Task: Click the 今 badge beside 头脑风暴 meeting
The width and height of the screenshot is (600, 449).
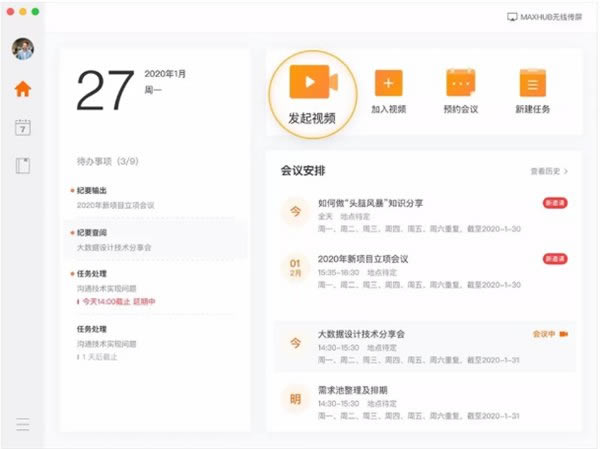Action: (x=295, y=211)
